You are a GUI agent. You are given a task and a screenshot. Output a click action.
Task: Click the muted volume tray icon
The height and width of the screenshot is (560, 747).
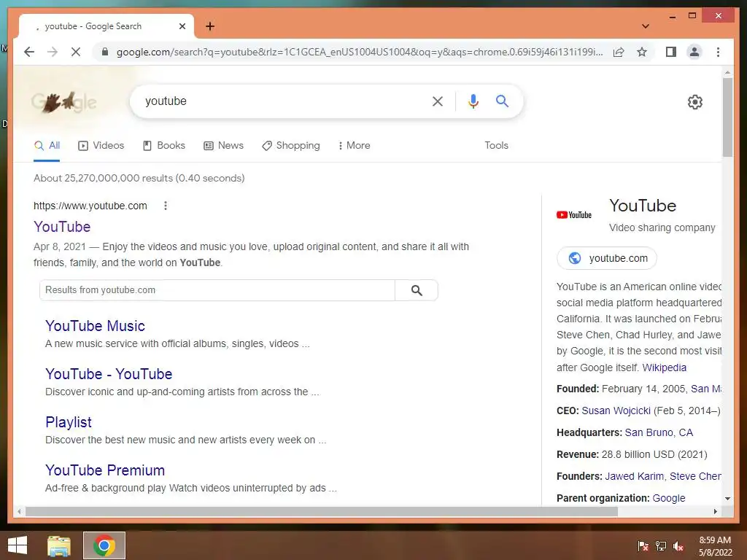point(678,546)
